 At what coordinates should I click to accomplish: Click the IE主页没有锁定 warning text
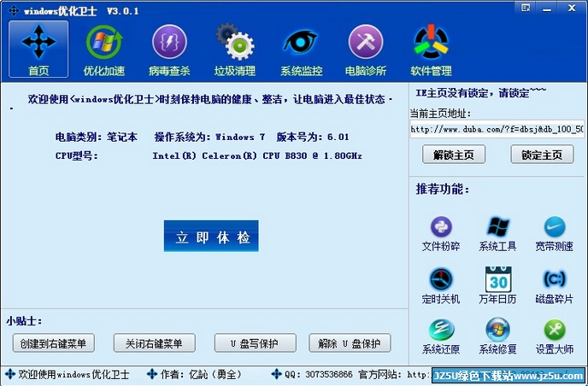481,93
